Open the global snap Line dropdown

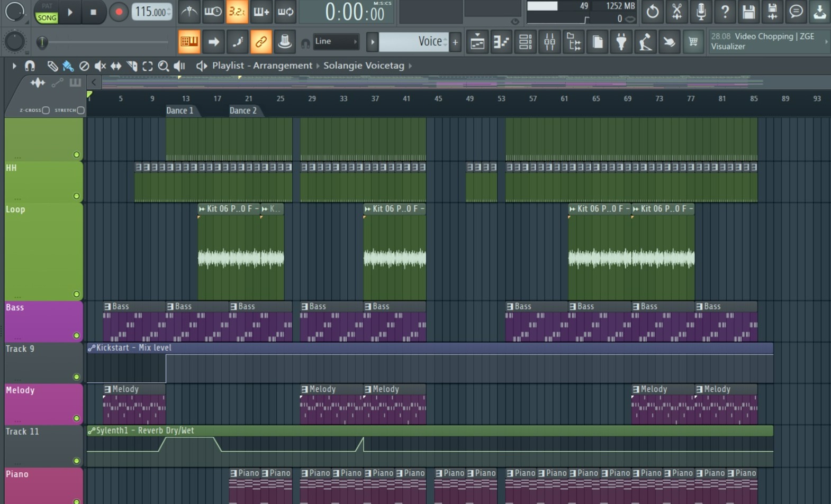[x=336, y=41]
